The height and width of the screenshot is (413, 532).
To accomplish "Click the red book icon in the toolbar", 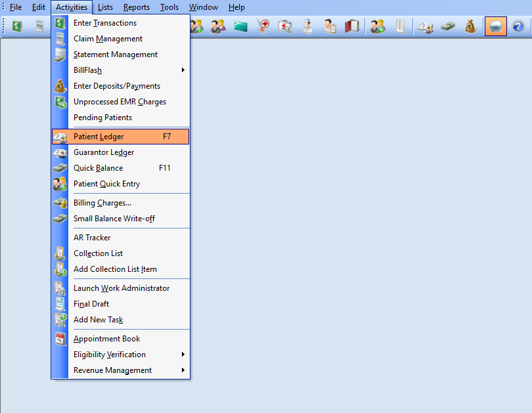I will [353, 26].
